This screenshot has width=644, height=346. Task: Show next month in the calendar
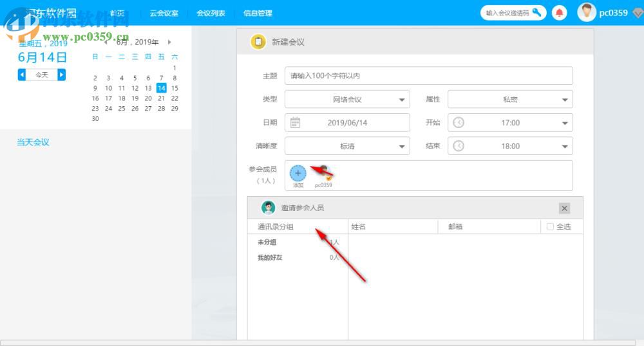tap(169, 42)
